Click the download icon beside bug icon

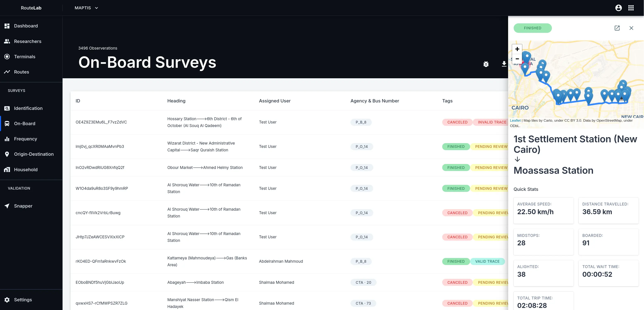[x=504, y=64]
